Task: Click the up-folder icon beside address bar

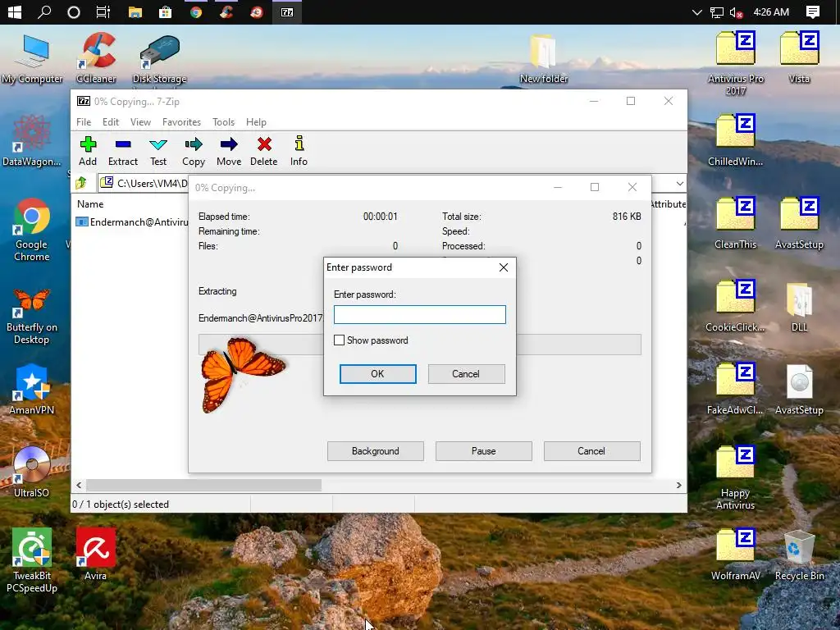Action: (81, 183)
